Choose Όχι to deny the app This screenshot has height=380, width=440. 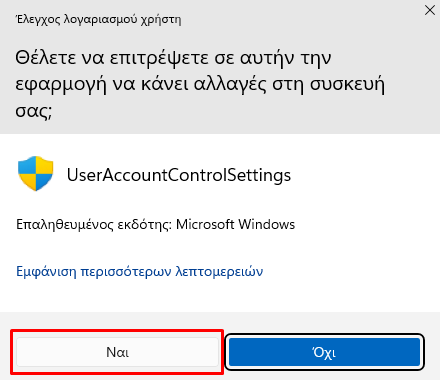click(324, 352)
